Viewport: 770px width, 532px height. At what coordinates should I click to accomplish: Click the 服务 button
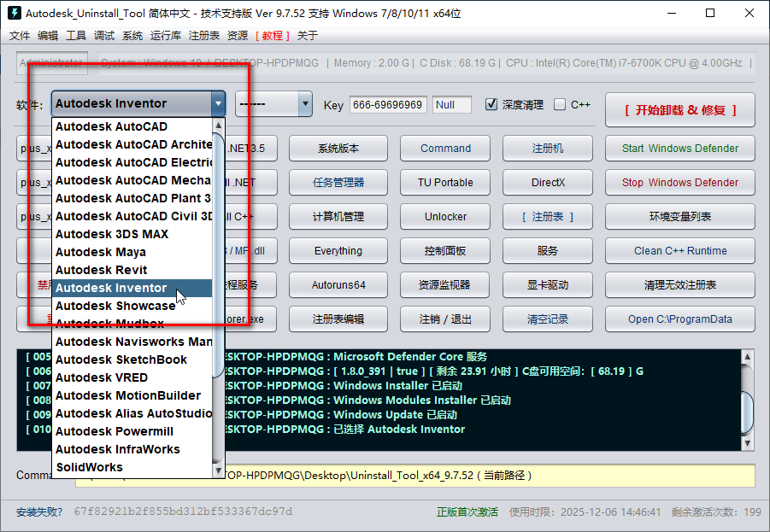[548, 251]
